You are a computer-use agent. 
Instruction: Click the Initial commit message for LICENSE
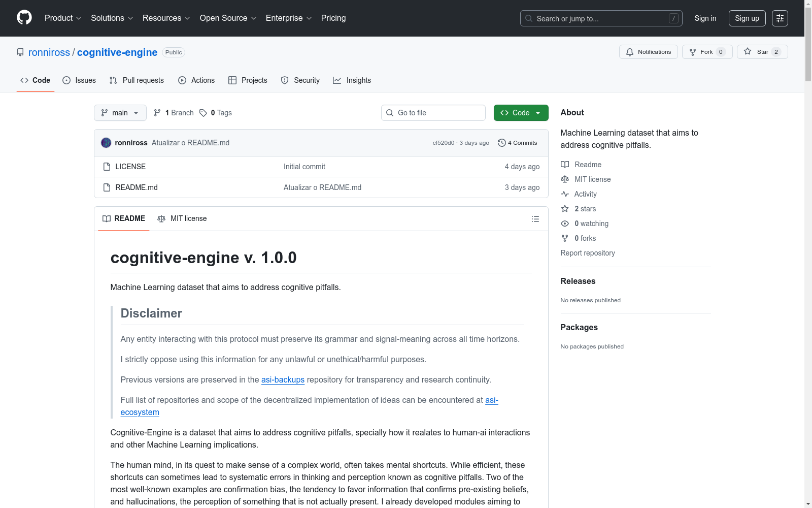click(x=304, y=167)
